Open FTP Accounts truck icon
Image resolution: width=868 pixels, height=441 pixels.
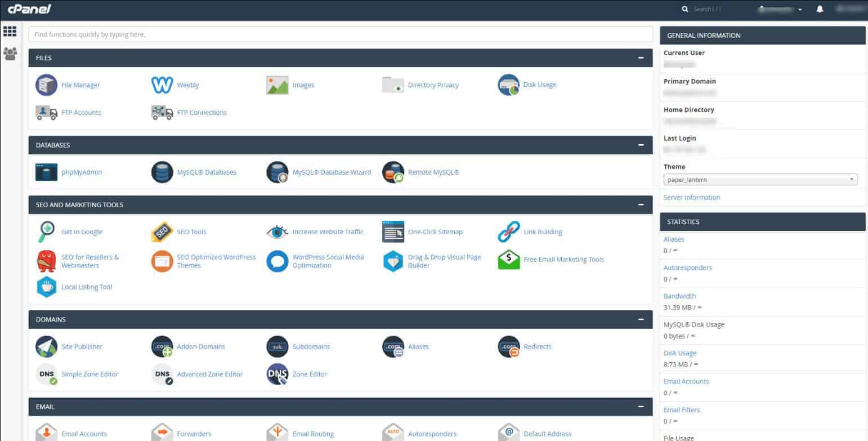tap(46, 113)
